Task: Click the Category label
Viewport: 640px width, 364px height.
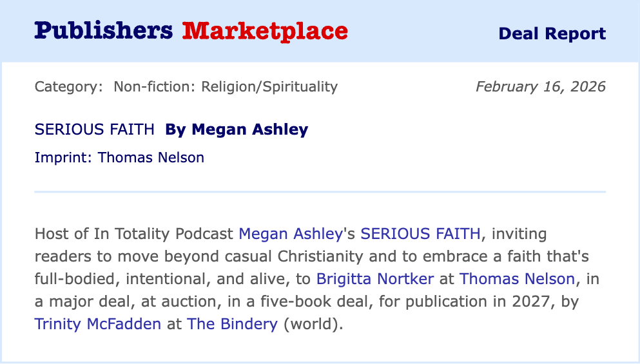Action: (x=68, y=86)
